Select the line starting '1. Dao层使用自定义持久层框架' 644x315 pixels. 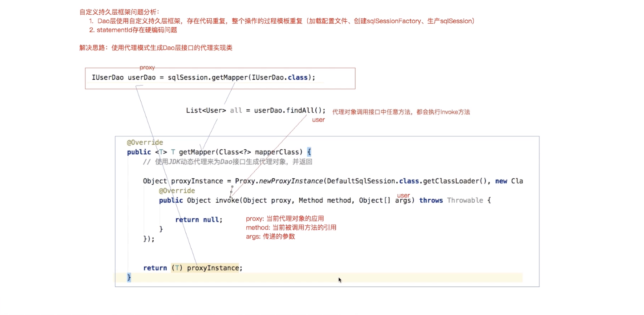point(281,21)
